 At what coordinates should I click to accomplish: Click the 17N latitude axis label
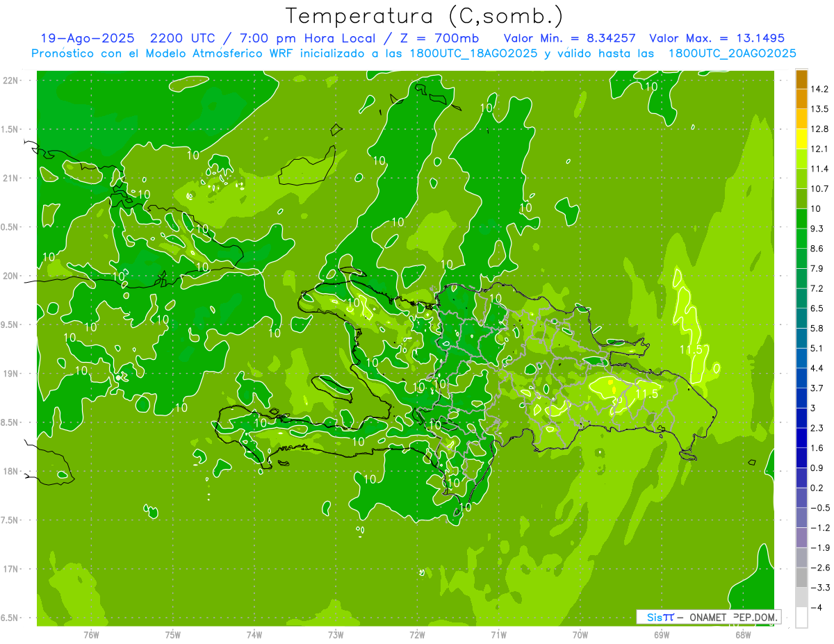(11, 569)
